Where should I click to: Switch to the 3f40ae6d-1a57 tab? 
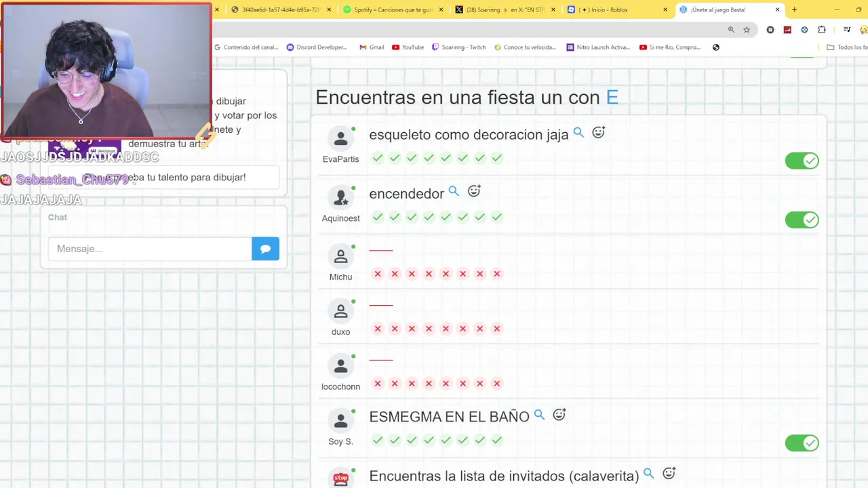tap(281, 9)
